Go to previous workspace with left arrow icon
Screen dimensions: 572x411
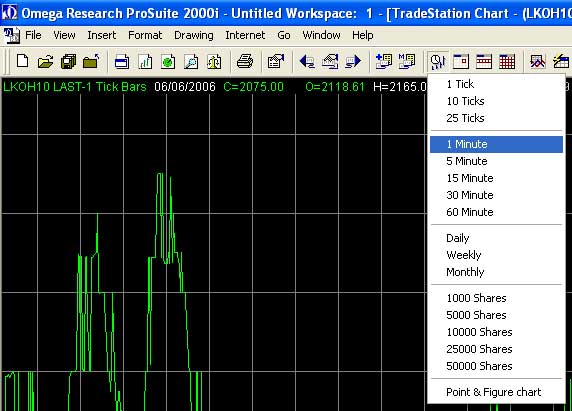pyautogui.click(x=307, y=61)
